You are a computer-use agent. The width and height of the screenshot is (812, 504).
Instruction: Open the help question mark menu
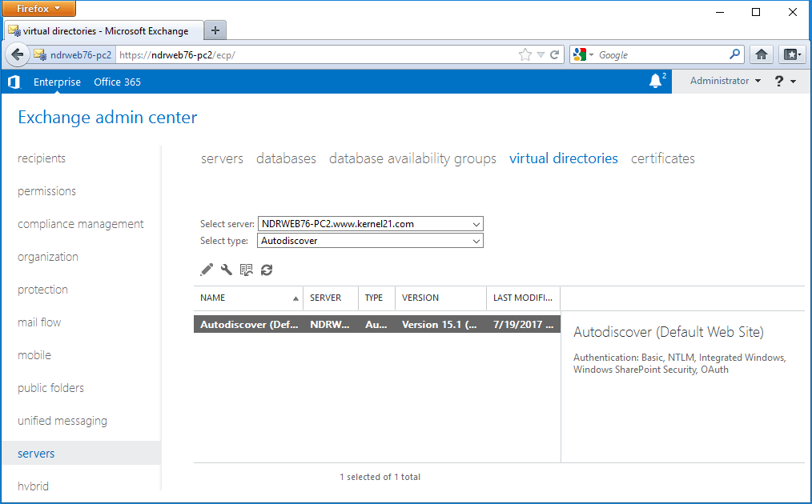pos(785,82)
